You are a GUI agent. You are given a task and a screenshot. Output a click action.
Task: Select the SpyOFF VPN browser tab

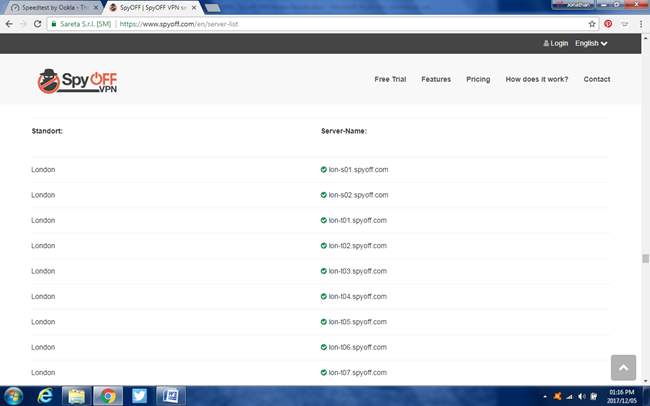153,7
